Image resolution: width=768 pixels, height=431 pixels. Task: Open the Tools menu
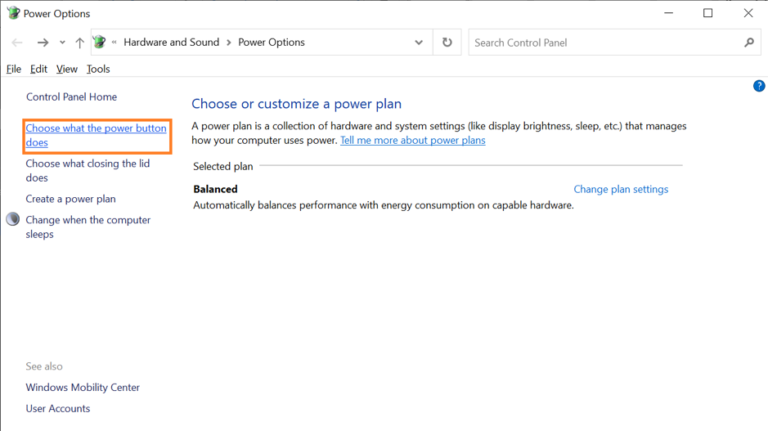point(98,69)
